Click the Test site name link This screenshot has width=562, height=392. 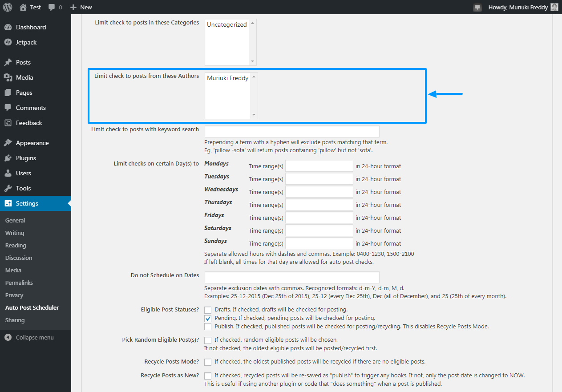(x=36, y=7)
